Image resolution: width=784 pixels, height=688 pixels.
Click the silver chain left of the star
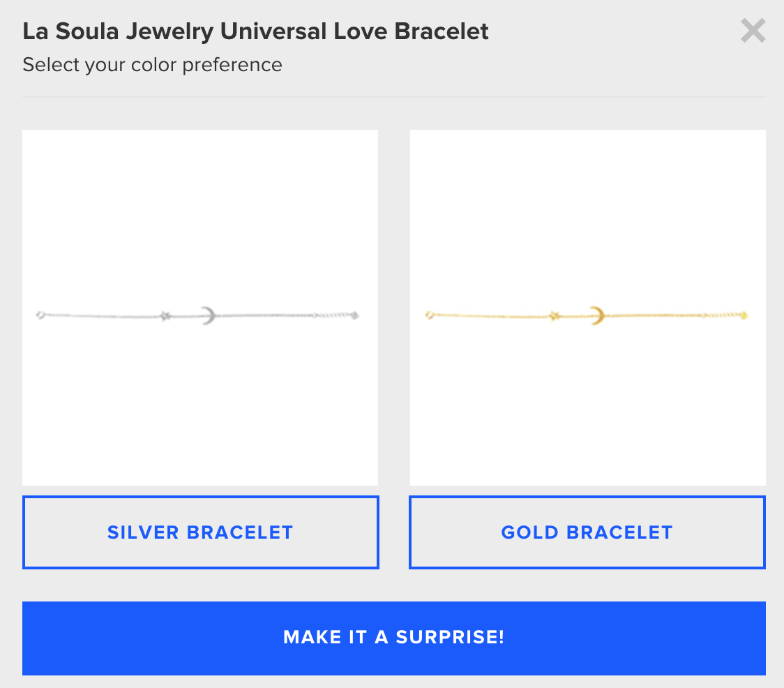coord(103,315)
